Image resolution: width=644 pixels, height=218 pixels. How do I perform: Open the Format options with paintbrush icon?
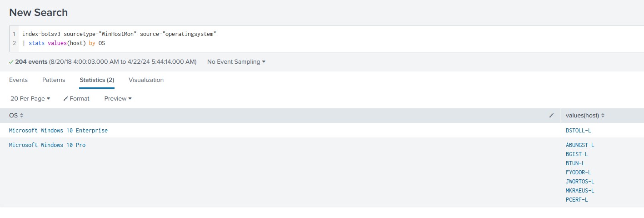[76, 99]
